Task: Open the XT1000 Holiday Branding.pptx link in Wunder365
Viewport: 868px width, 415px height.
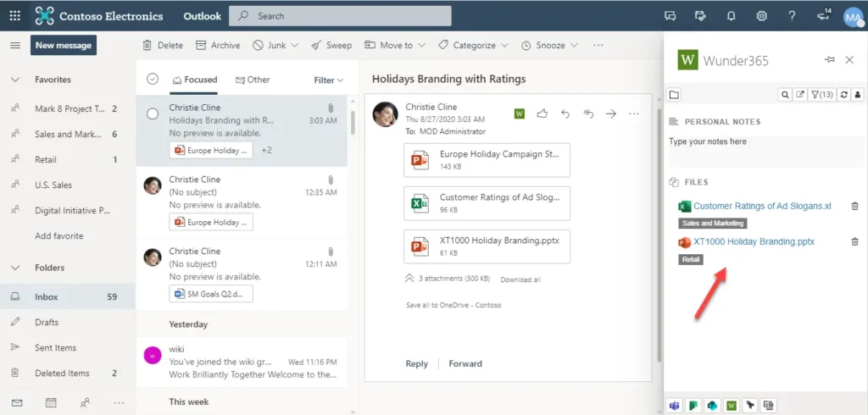Action: pos(753,241)
